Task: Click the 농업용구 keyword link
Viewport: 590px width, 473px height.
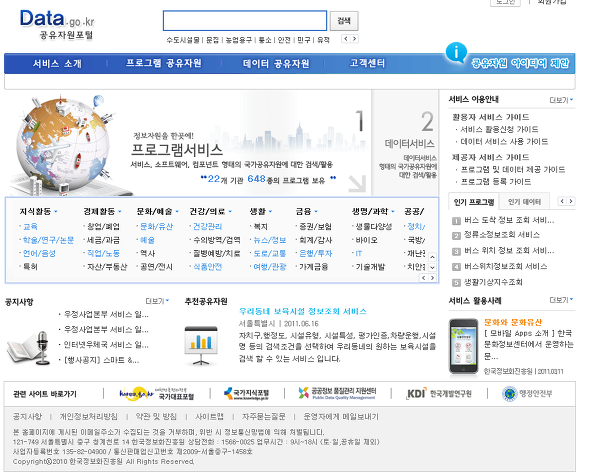Action: pos(239,40)
